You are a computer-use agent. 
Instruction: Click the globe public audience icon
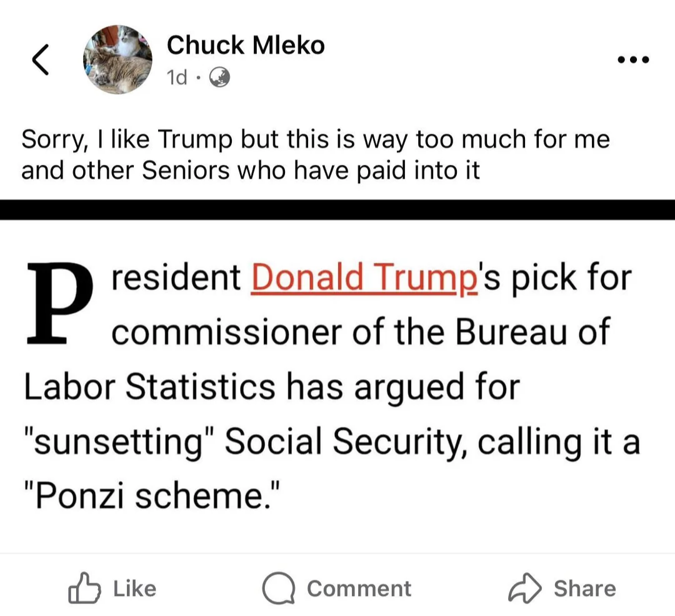(x=218, y=77)
